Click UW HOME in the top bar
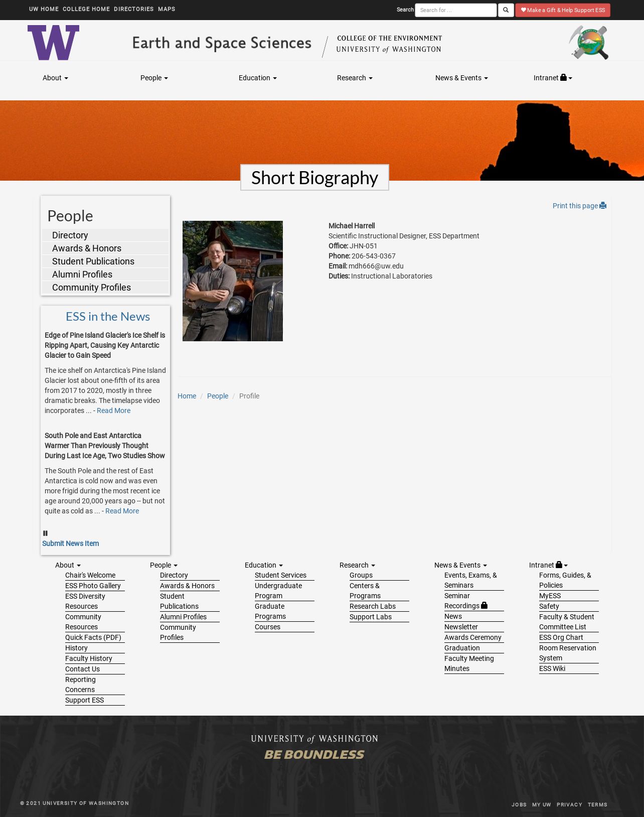This screenshot has height=817, width=644. click(44, 9)
